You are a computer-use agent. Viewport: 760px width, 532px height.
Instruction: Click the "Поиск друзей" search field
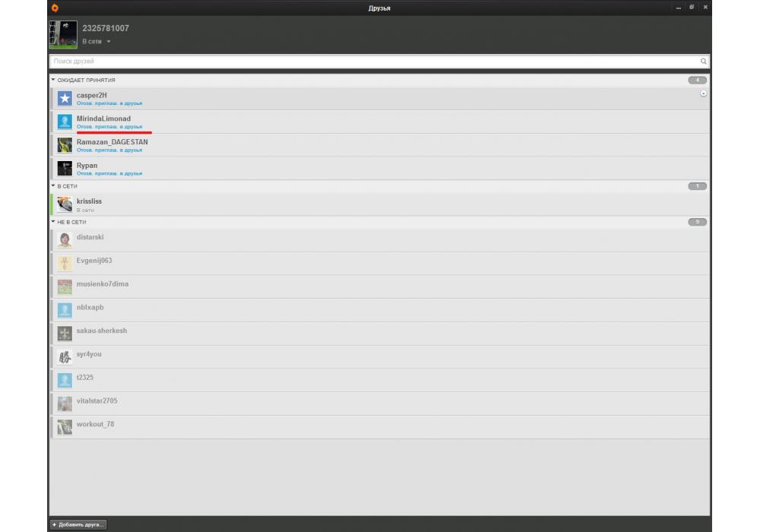tap(372, 61)
